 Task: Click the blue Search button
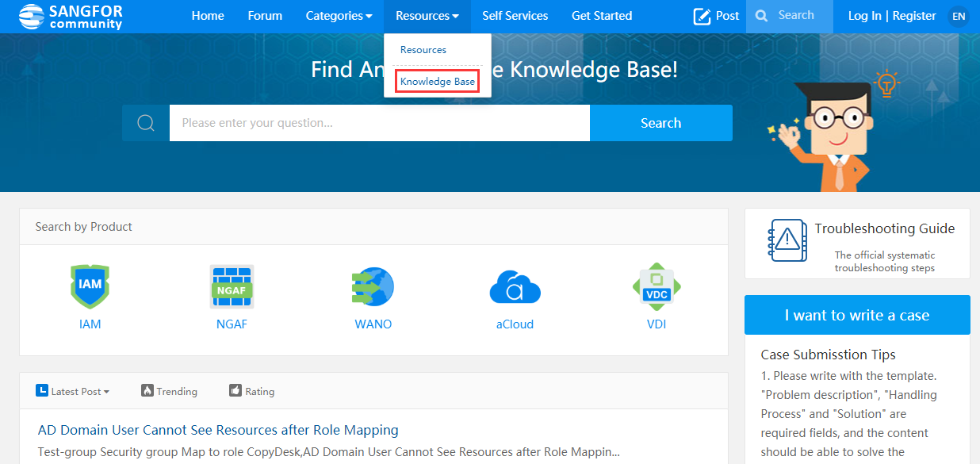(x=660, y=123)
